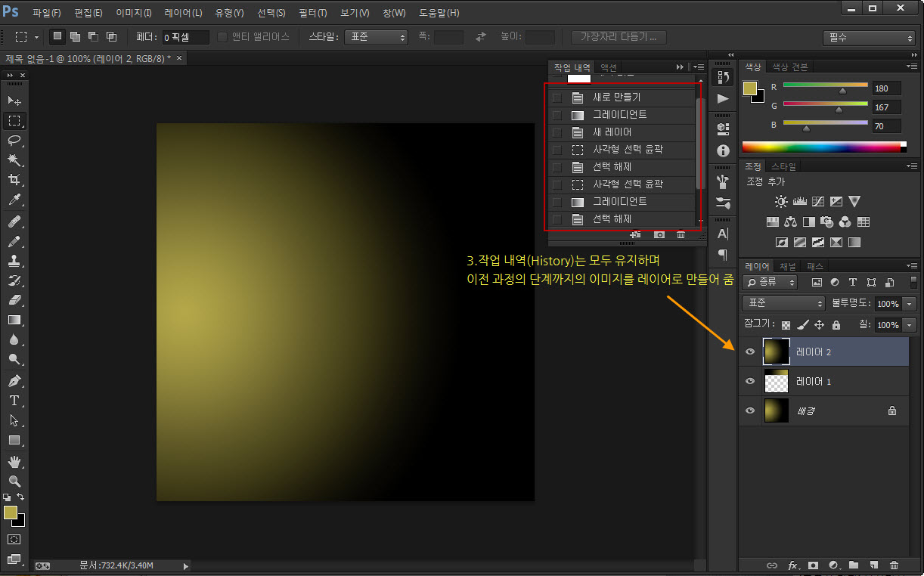This screenshot has width=924, height=576.
Task: Pick the Eraser tool
Action: 14,300
